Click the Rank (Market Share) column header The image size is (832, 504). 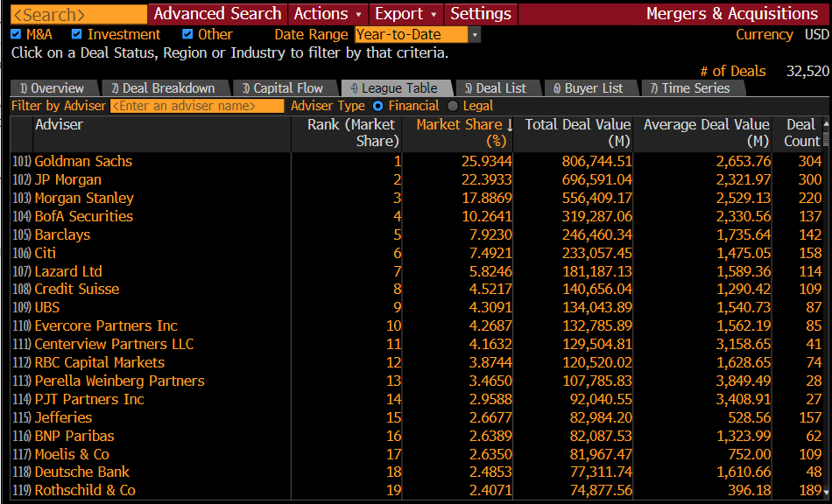pyautogui.click(x=347, y=133)
